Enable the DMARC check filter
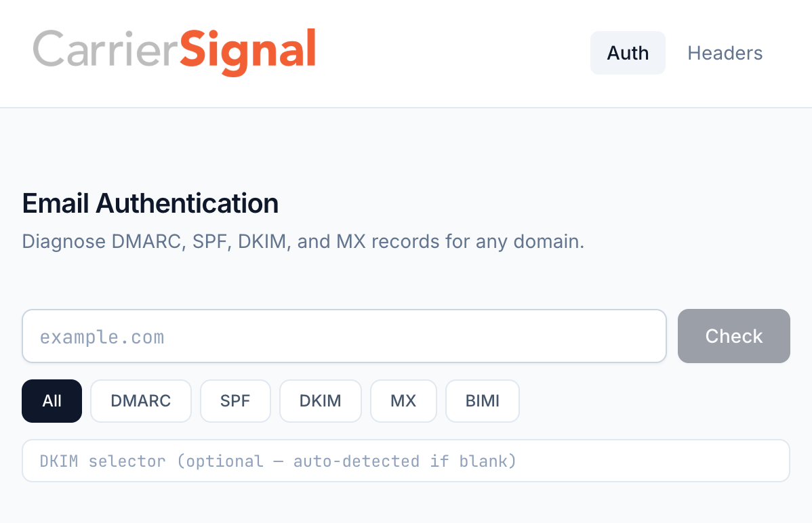The image size is (812, 523). pyautogui.click(x=140, y=400)
